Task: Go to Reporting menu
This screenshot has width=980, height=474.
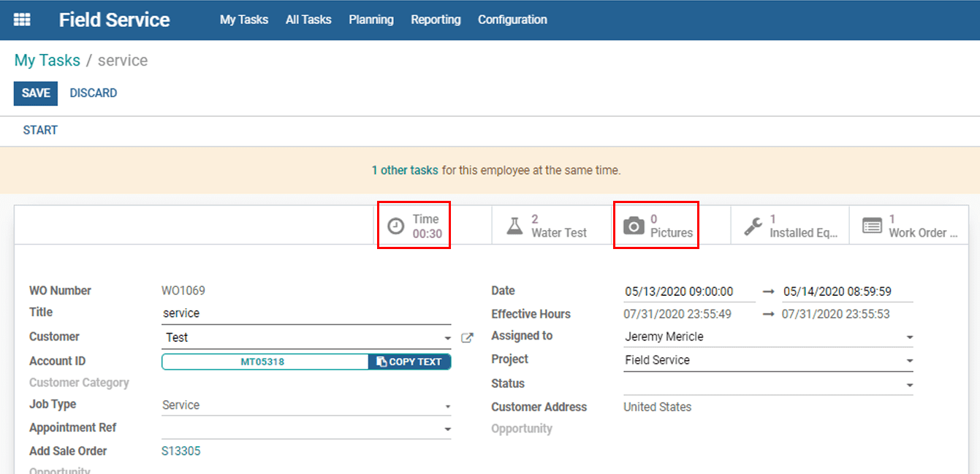Action: pyautogui.click(x=436, y=20)
